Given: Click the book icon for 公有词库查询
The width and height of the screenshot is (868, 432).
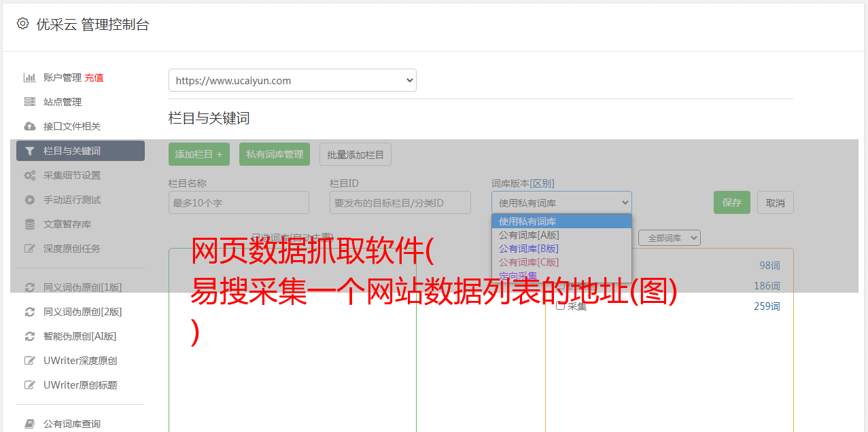Looking at the screenshot, I should (30, 424).
